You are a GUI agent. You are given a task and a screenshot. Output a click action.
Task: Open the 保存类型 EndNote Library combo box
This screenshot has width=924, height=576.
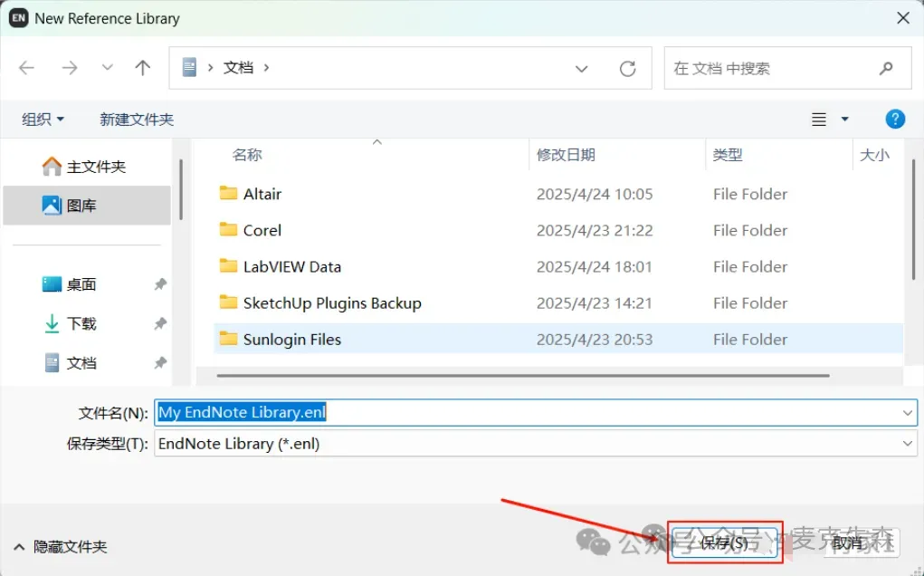(536, 444)
